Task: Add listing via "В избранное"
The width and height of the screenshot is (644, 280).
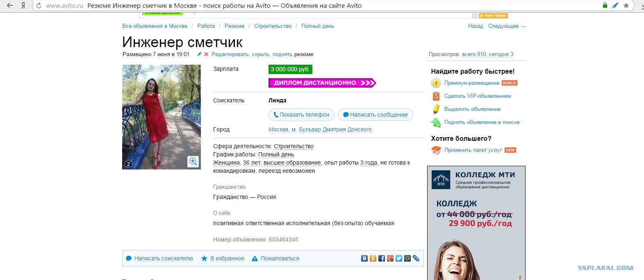Action: click(227, 258)
